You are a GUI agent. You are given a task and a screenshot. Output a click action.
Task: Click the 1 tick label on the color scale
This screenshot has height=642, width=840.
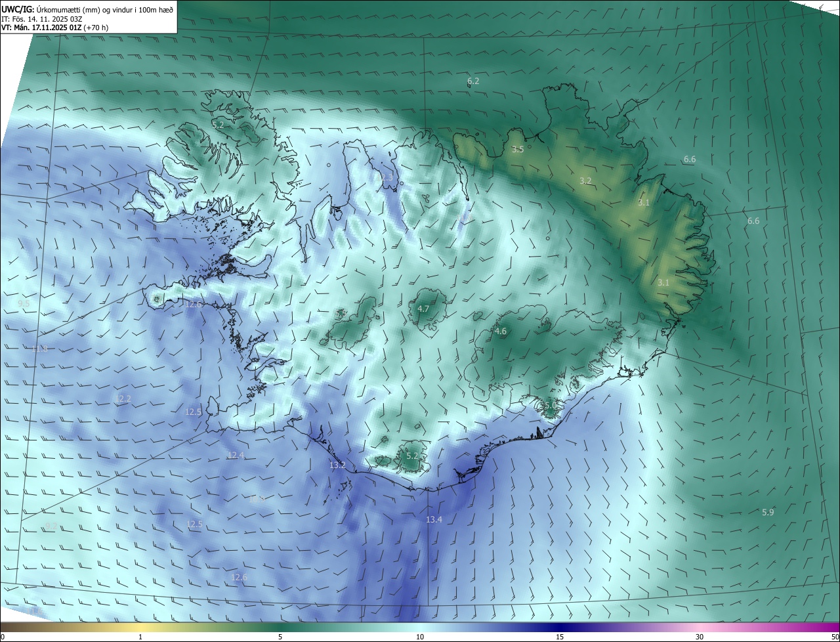(140, 637)
